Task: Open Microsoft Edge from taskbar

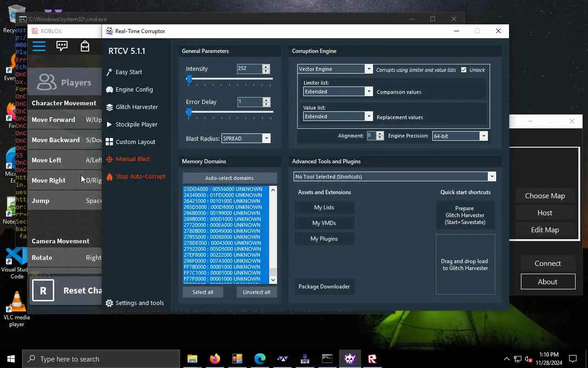Action: (260, 359)
